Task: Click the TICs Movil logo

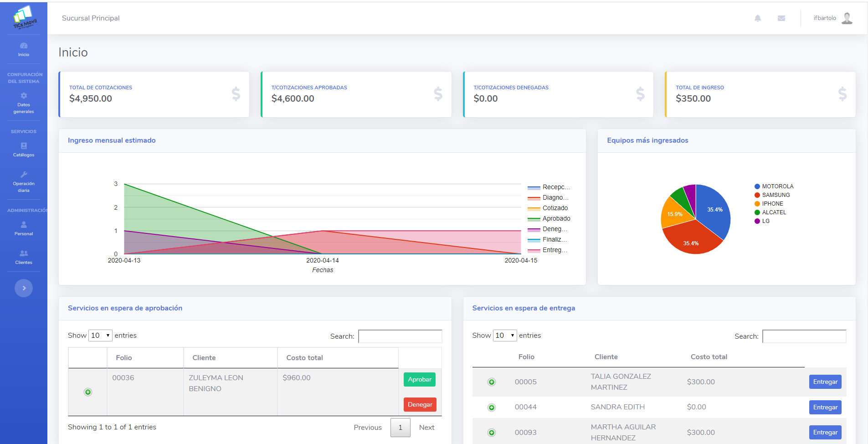Action: (24, 18)
